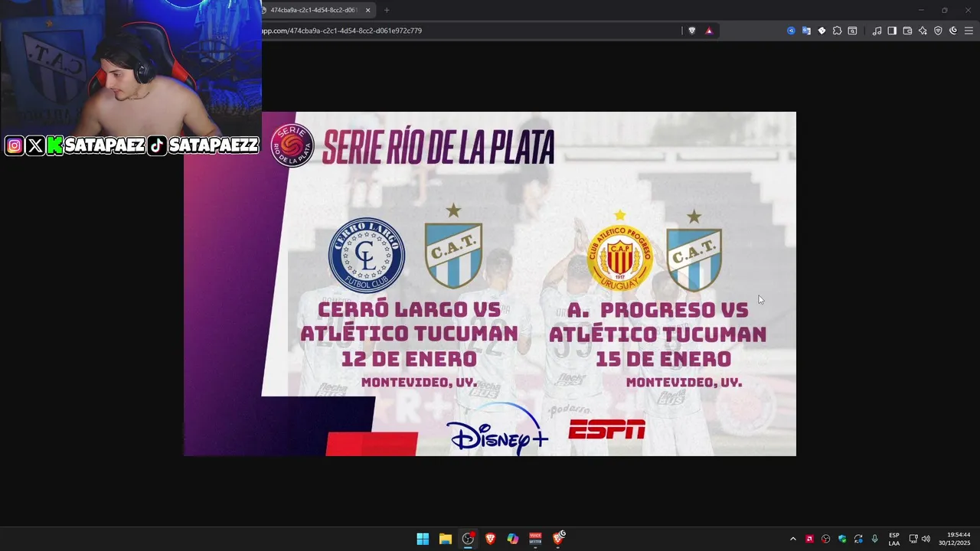
Task: Open the Voicemeeter taskbar icon
Action: pyautogui.click(x=535, y=539)
